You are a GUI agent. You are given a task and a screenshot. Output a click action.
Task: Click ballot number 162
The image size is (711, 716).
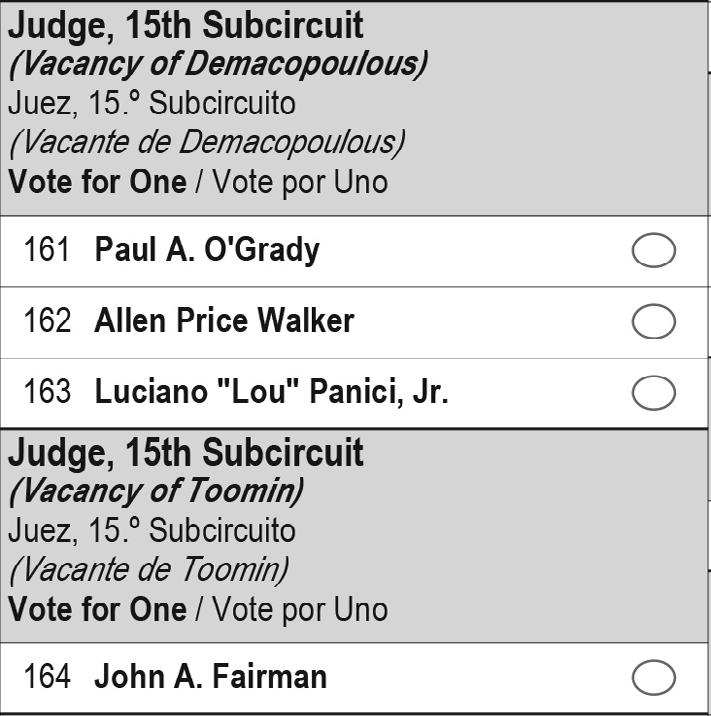click(x=47, y=321)
